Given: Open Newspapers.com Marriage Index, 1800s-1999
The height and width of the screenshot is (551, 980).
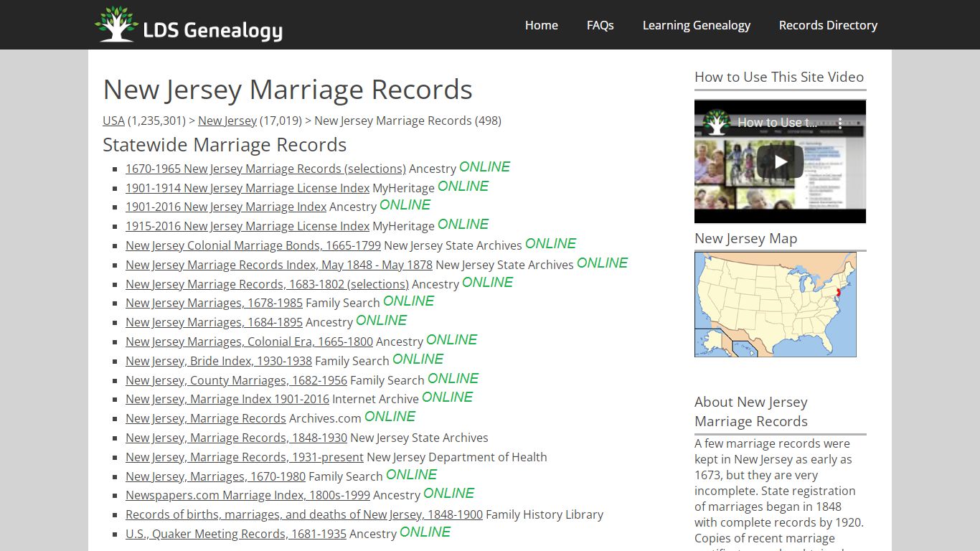Looking at the screenshot, I should pyautogui.click(x=248, y=495).
